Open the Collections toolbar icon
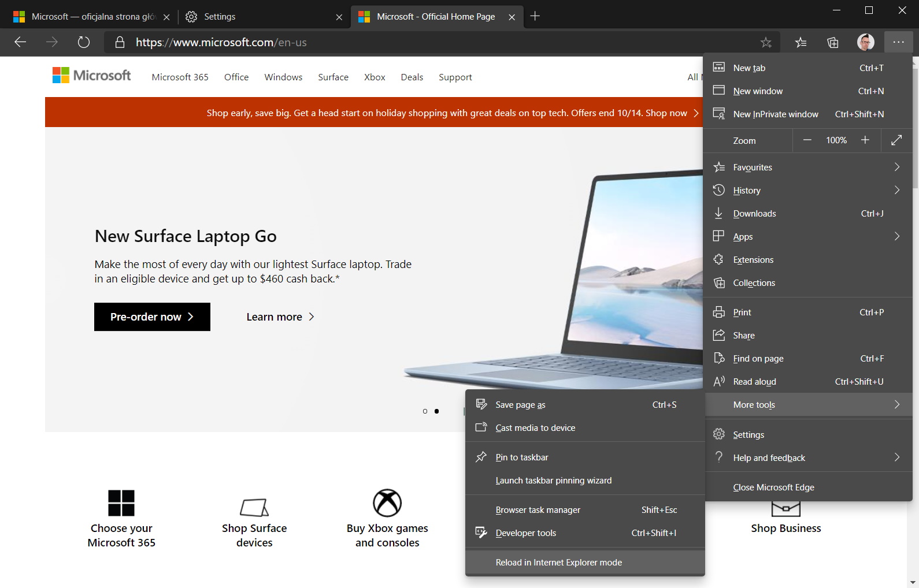 click(833, 42)
